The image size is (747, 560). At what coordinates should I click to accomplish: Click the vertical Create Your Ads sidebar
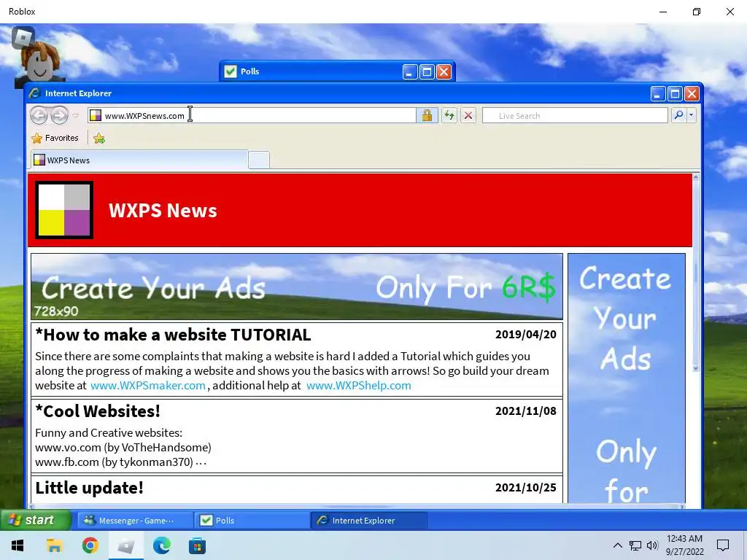627,378
